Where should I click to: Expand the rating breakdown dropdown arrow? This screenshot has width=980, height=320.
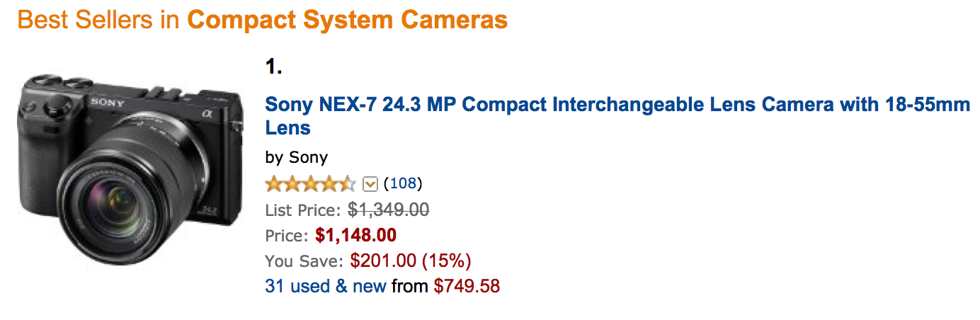[370, 184]
